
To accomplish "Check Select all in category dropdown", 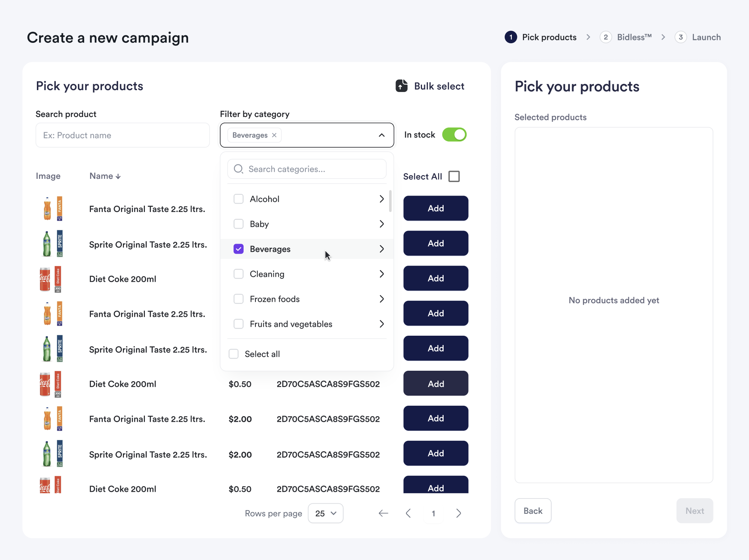I will tap(234, 354).
